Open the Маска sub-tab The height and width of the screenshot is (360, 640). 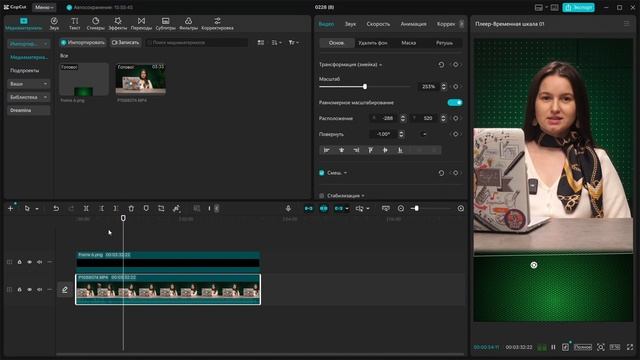pyautogui.click(x=409, y=43)
